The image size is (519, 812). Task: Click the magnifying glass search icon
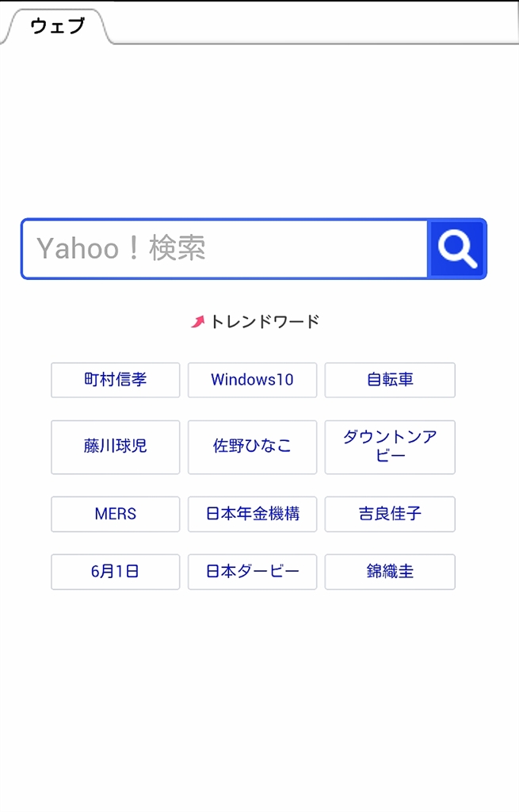pyautogui.click(x=457, y=249)
